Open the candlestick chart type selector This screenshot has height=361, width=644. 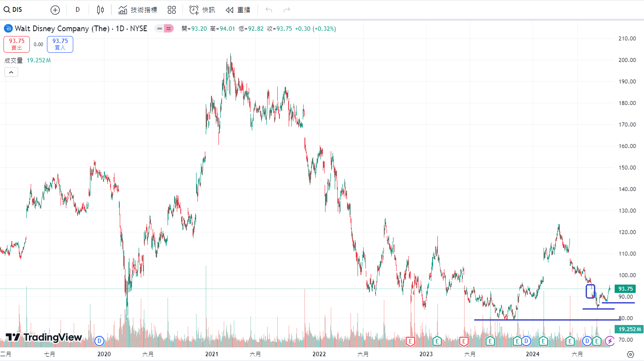pyautogui.click(x=100, y=10)
